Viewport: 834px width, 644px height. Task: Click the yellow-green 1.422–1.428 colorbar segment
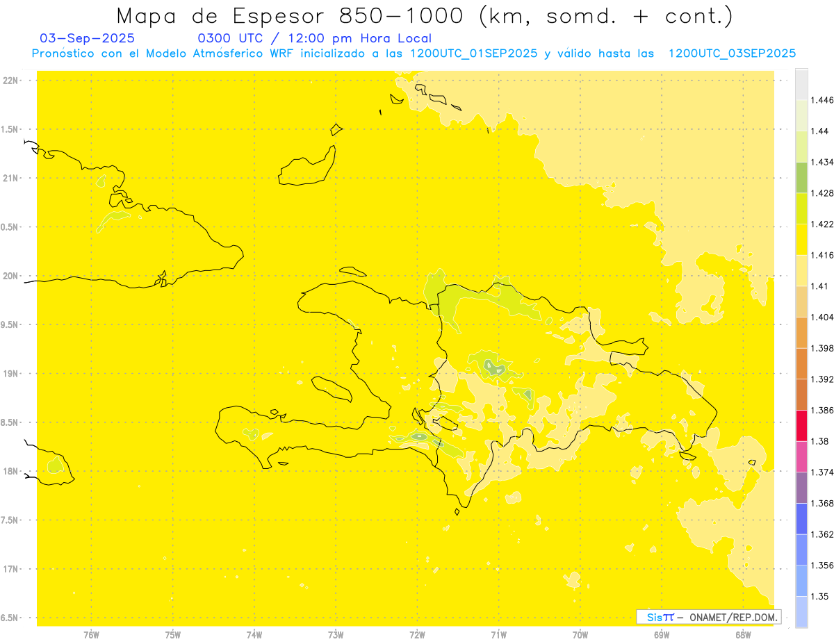pos(801,208)
